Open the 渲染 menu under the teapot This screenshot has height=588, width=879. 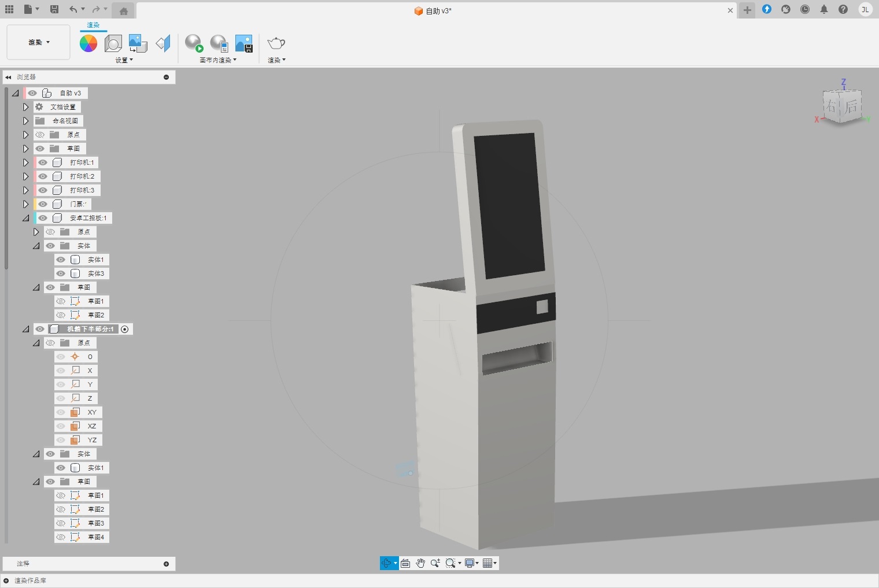click(276, 60)
